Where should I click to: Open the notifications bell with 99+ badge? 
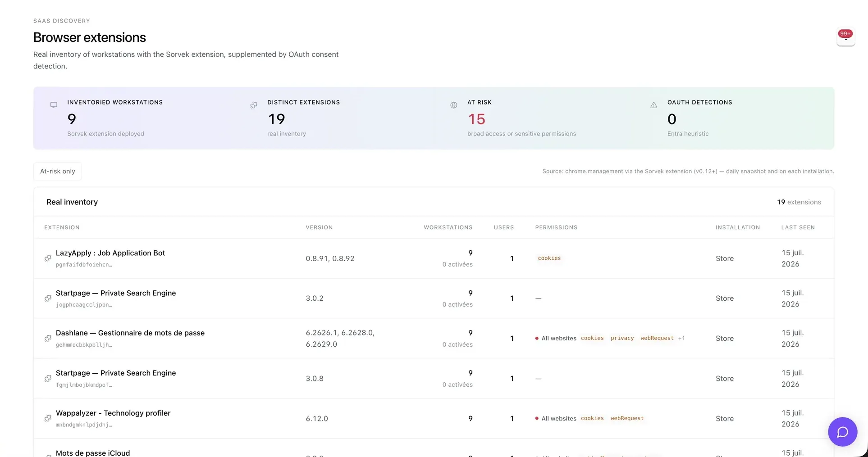point(845,37)
